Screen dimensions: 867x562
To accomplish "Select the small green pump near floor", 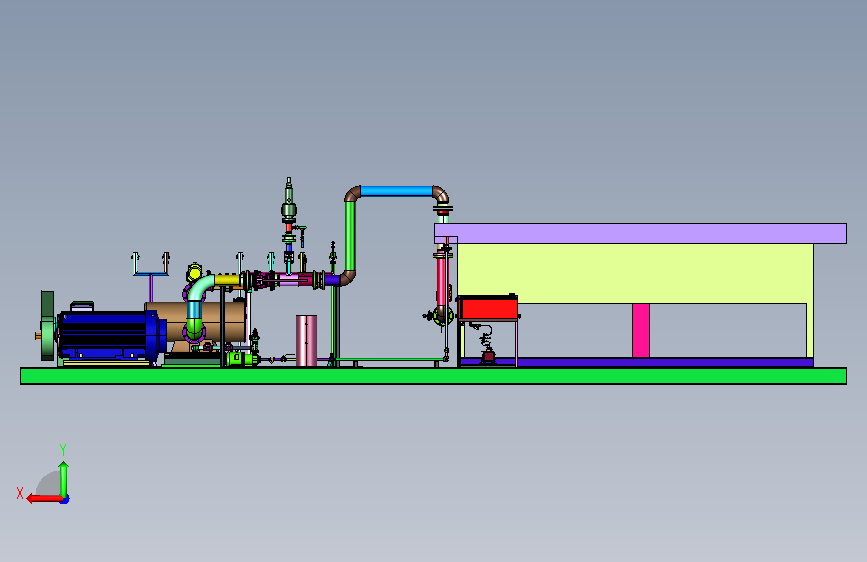I will coord(241,359).
